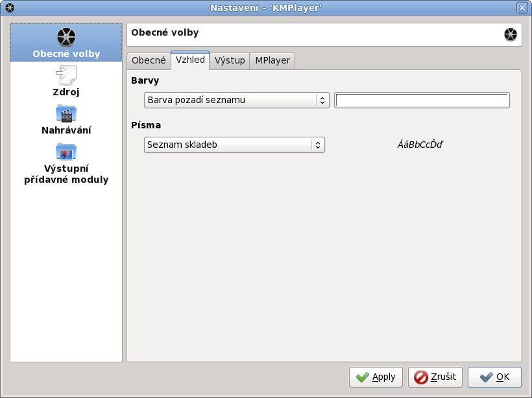Click the white color swatch under Barvy

[x=422, y=100]
